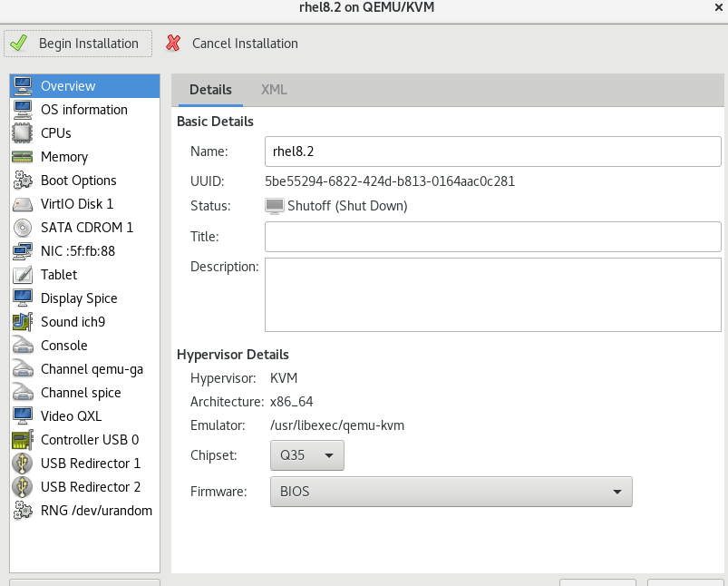
Task: Open the Firmware BIOS dropdown
Action: coord(451,492)
